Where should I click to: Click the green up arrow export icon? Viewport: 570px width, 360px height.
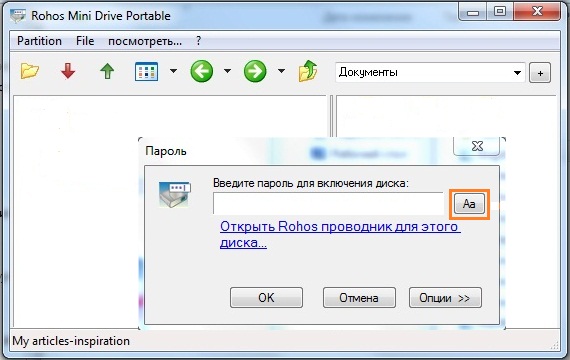pos(107,71)
